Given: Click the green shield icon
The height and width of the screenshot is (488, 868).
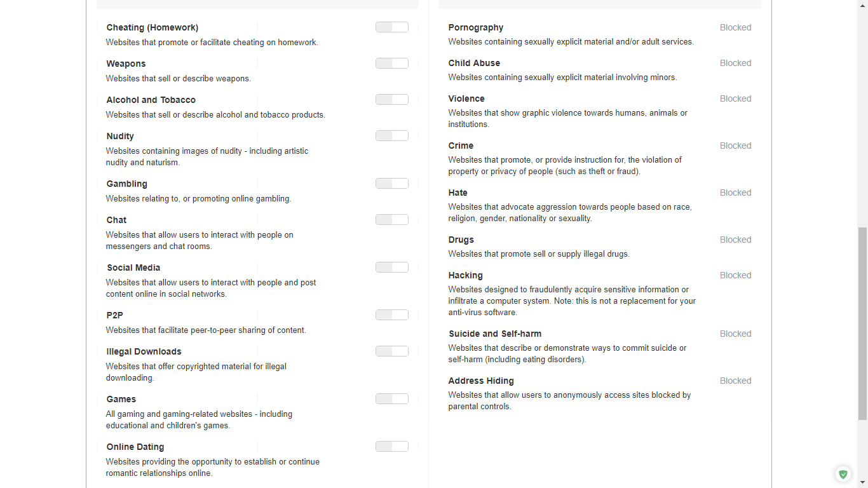Looking at the screenshot, I should [843, 474].
